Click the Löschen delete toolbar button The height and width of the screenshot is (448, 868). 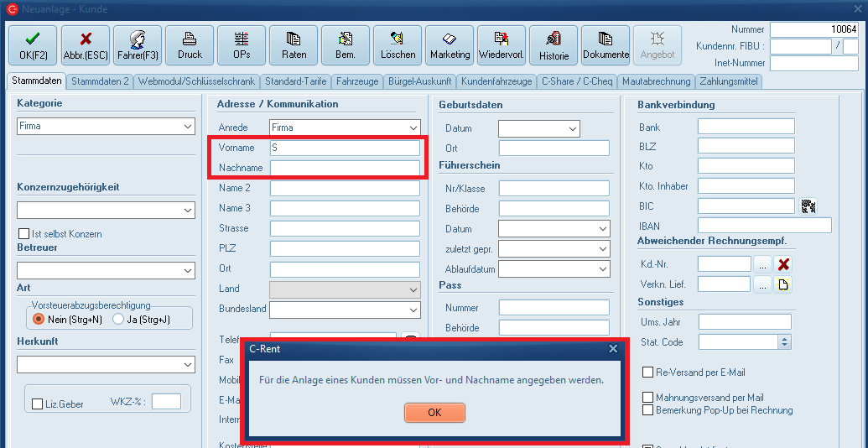[x=398, y=45]
